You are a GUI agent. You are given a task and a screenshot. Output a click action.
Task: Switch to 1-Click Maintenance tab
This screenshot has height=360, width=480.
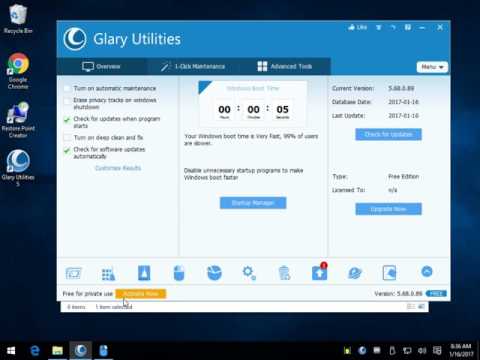(193, 66)
